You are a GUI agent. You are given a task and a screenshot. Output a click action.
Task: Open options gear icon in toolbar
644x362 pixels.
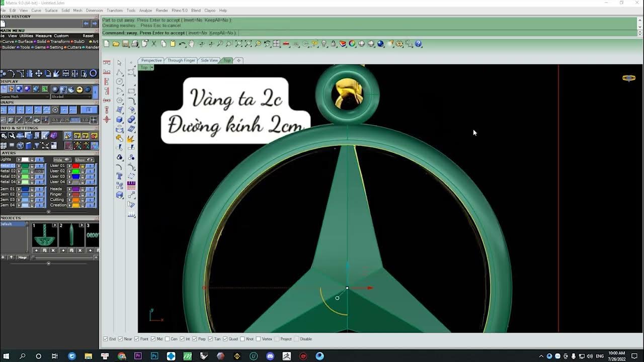click(399, 44)
